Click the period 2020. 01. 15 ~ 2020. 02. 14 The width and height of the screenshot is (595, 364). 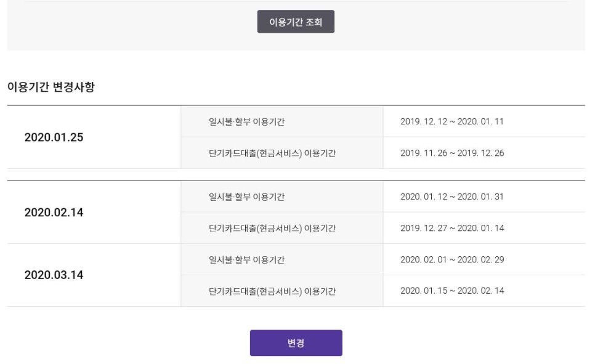[452, 291]
